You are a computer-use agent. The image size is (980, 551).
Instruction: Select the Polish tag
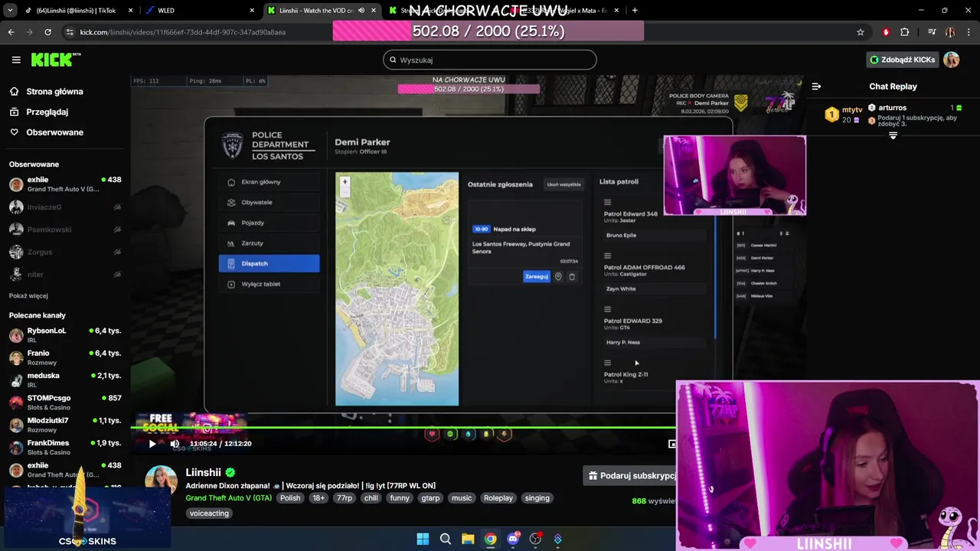(290, 498)
